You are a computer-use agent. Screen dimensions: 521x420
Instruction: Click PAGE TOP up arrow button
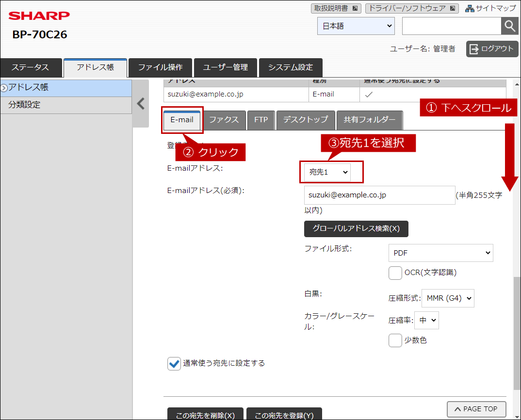pyautogui.click(x=476, y=409)
